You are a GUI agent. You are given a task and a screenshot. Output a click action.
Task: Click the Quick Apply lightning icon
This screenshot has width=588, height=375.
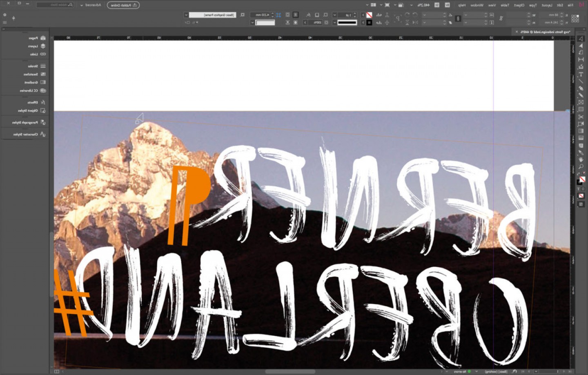[13, 18]
